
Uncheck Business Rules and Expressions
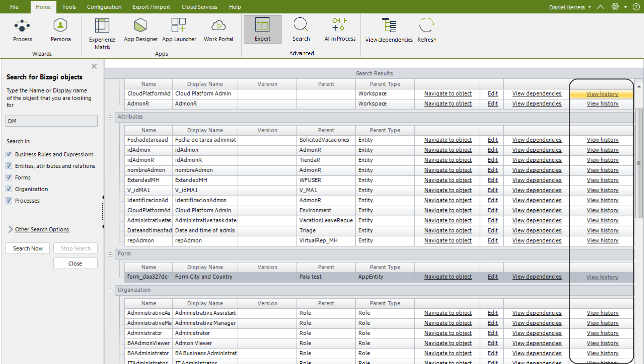coord(9,154)
